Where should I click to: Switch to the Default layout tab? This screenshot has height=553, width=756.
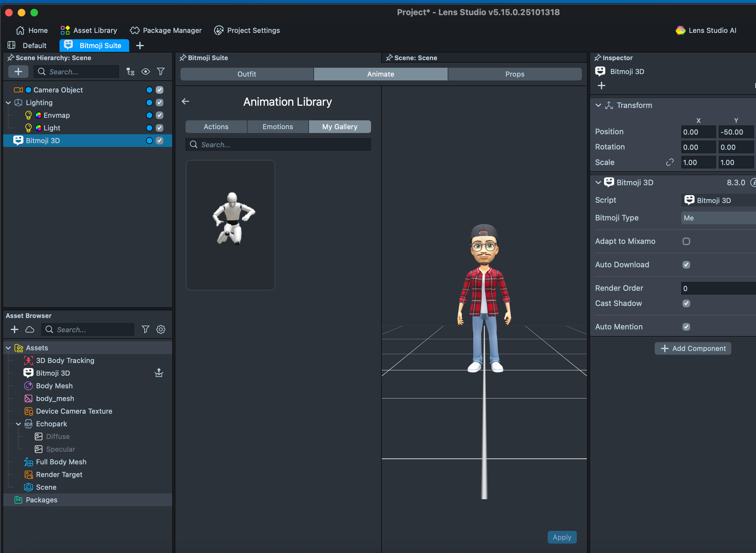pyautogui.click(x=28, y=45)
